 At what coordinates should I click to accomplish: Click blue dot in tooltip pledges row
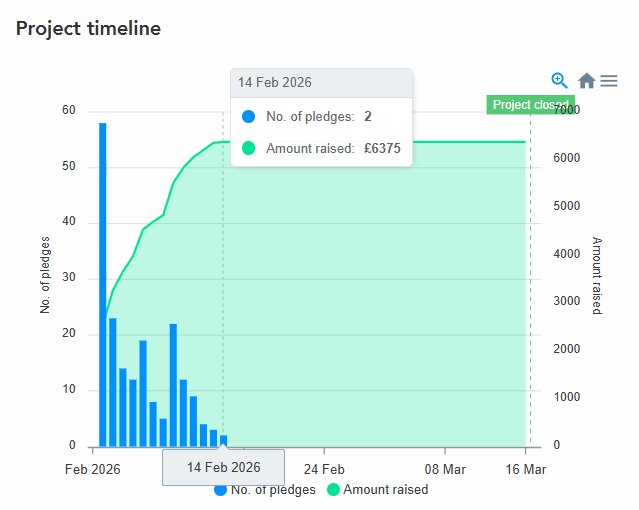pos(249,117)
